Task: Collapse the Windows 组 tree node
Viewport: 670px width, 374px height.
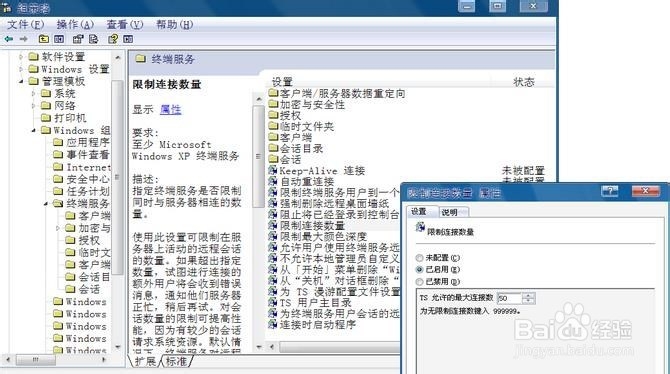Action: coord(33,130)
